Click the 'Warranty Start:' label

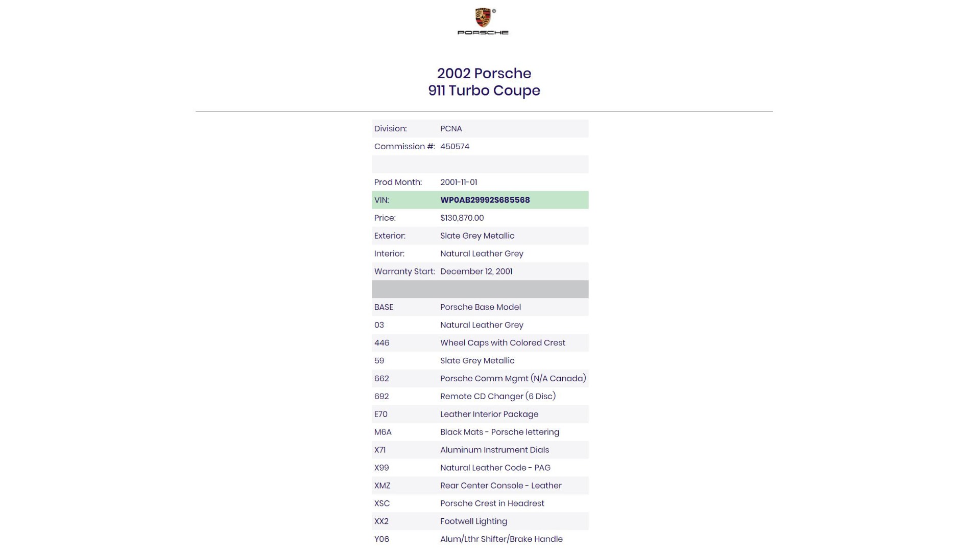tap(404, 272)
